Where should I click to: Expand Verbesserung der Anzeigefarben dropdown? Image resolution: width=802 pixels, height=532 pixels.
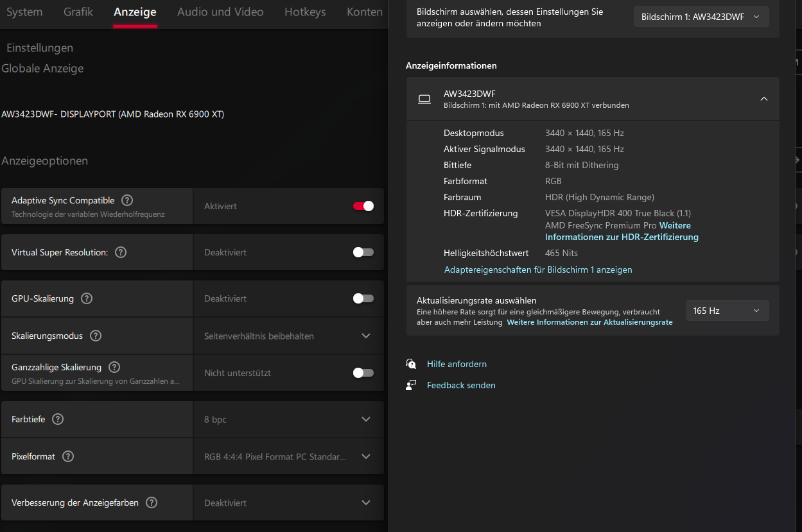pos(288,502)
